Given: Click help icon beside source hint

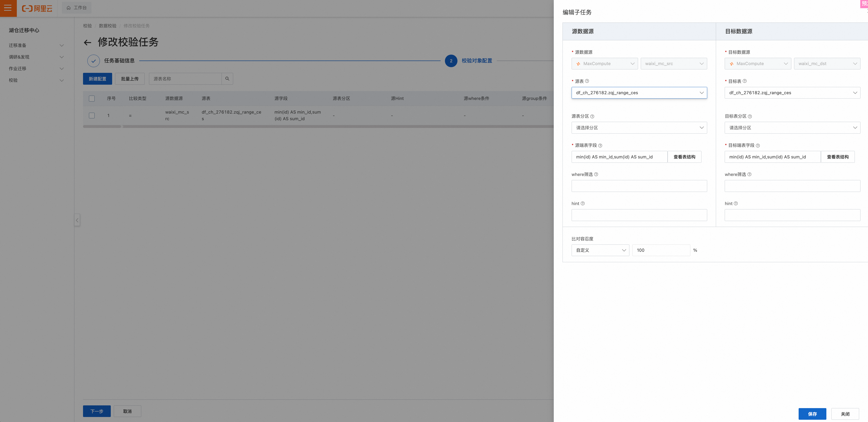Looking at the screenshot, I should click(x=583, y=203).
